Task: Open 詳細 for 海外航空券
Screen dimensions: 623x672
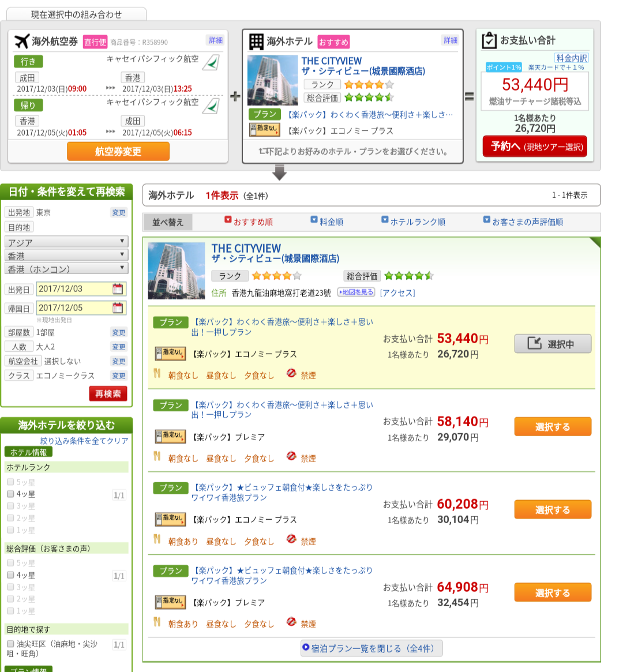Action: tap(216, 40)
